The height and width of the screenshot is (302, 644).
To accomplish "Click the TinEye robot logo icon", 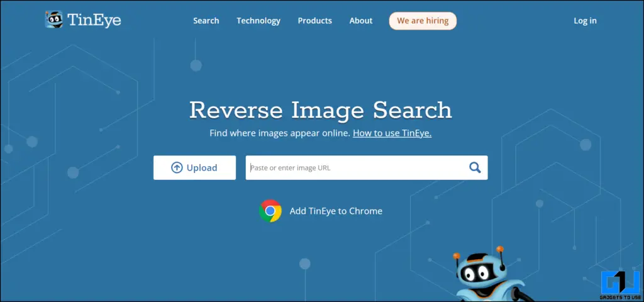I will [54, 20].
